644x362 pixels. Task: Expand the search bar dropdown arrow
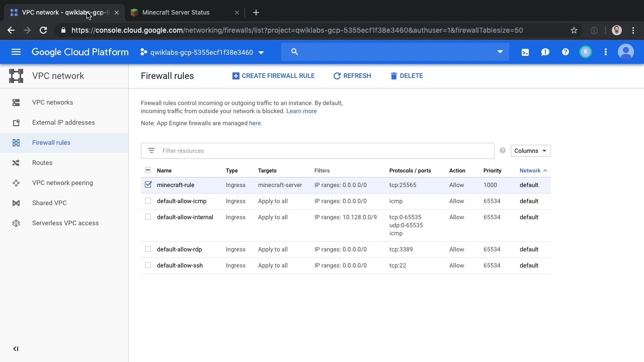pos(500,52)
